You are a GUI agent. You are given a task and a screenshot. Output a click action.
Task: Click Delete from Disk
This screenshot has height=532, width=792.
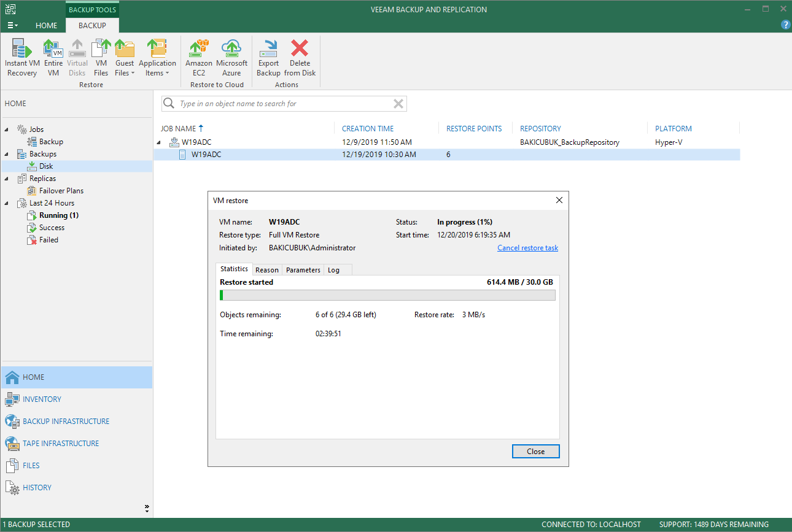(300, 58)
